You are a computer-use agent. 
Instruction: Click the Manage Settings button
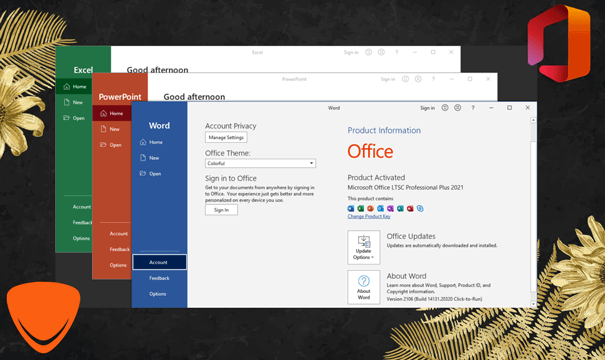[x=226, y=137]
